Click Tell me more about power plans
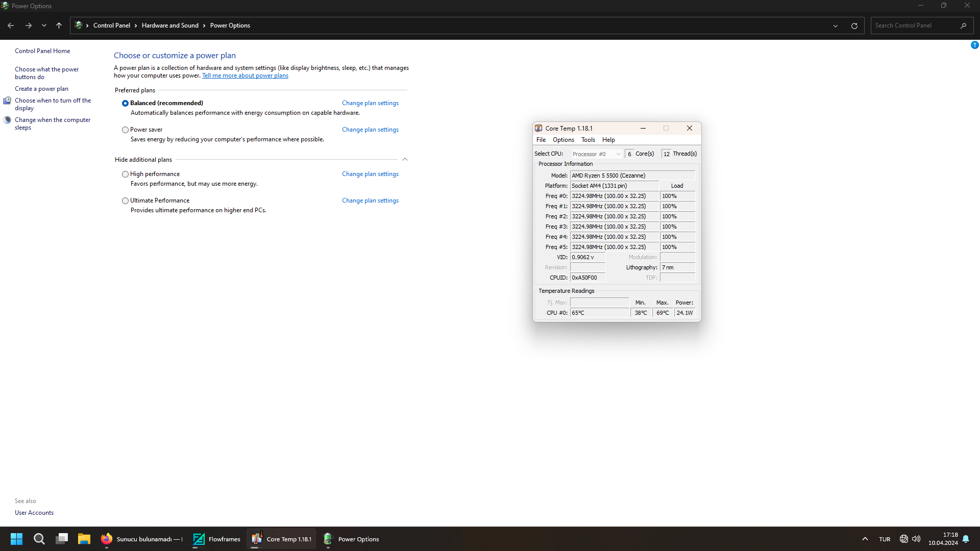This screenshot has height=551, width=980. 245,76
